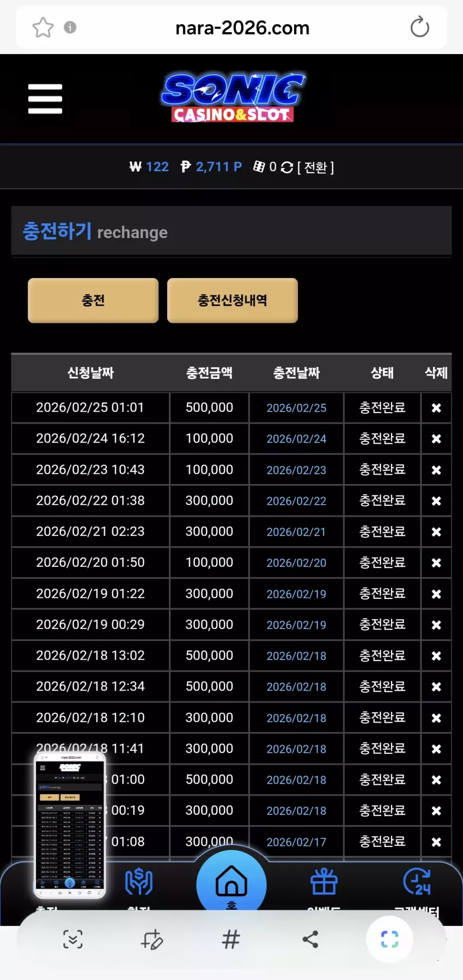Screen dimensions: 463x980
Task: Switch to 충전신청내역 tab
Action: [x=233, y=300]
